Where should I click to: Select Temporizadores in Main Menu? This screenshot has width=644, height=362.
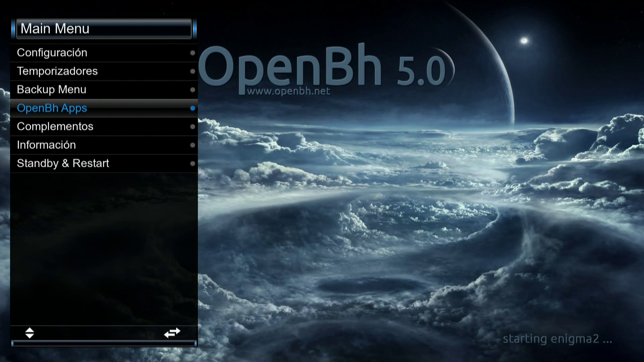tap(57, 71)
